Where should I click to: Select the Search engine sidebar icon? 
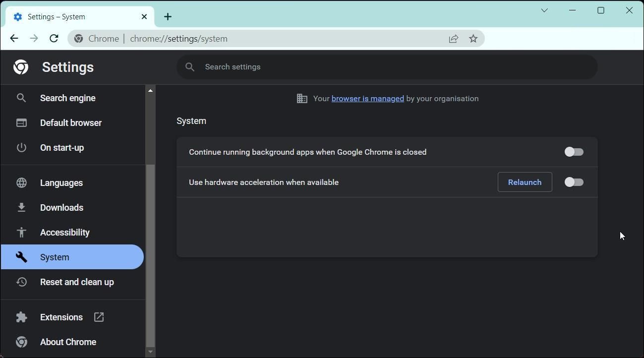[21, 98]
